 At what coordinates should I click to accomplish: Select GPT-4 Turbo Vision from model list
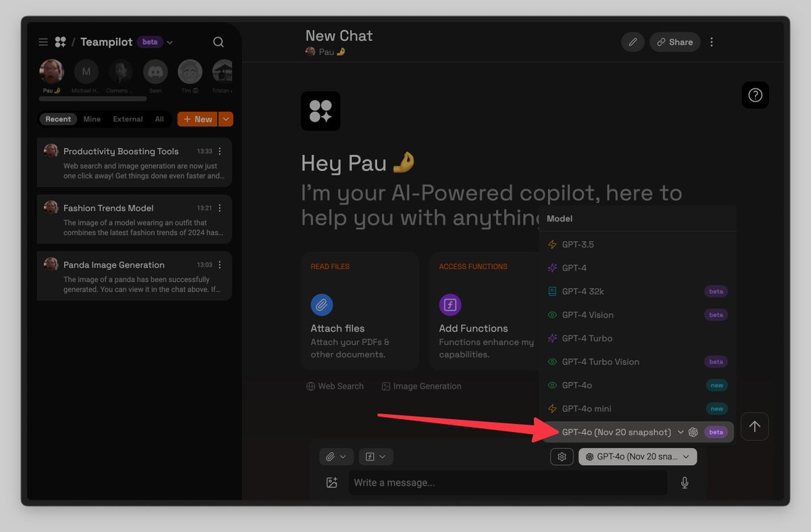[637, 362]
